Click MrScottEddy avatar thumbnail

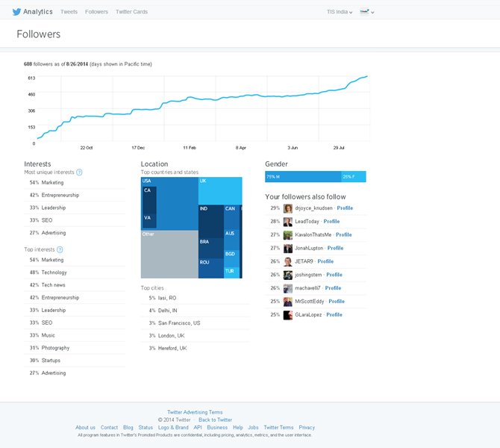287,302
